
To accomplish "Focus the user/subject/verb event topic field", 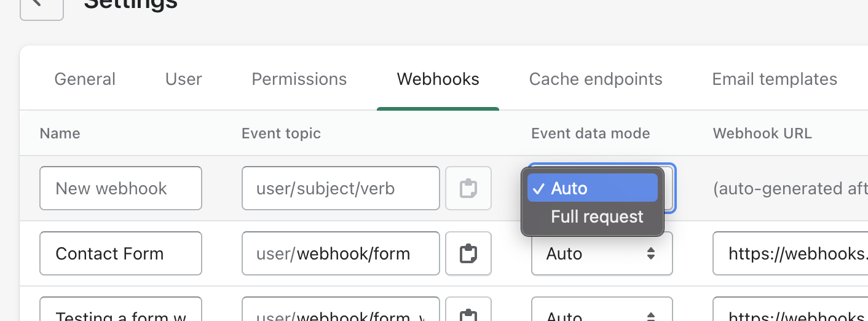I will 341,188.
